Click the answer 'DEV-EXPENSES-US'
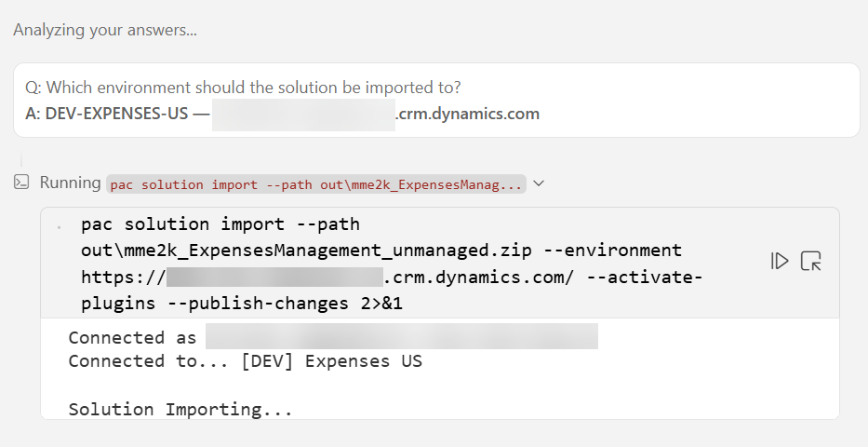868x447 pixels. [117, 114]
